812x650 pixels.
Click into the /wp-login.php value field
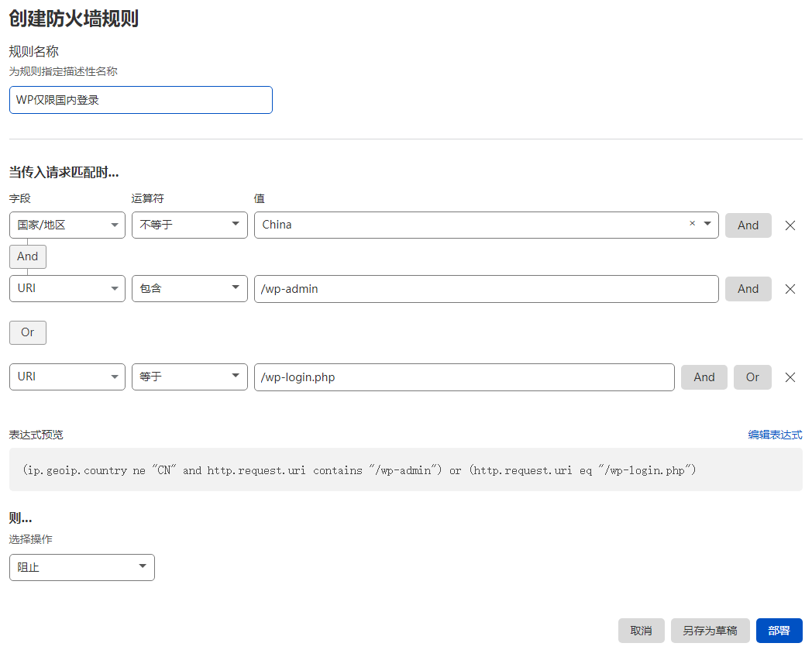coord(464,377)
